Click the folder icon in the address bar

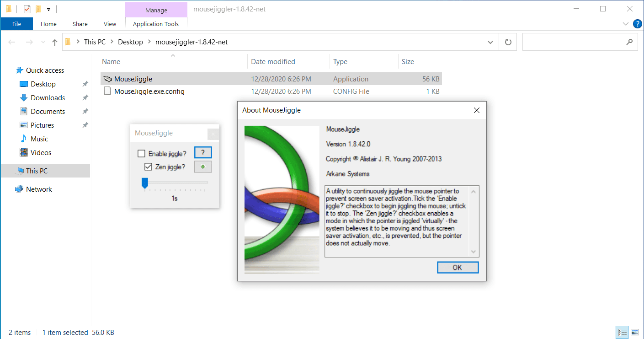coord(68,42)
